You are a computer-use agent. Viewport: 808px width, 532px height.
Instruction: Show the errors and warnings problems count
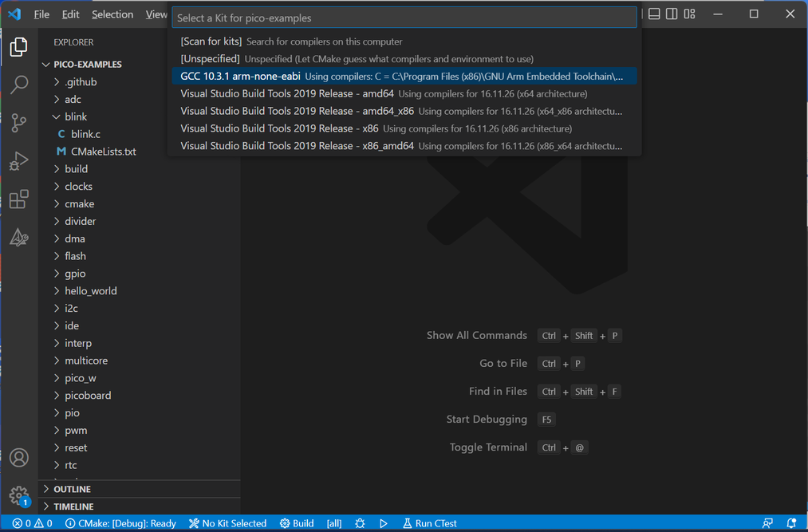[x=33, y=523]
